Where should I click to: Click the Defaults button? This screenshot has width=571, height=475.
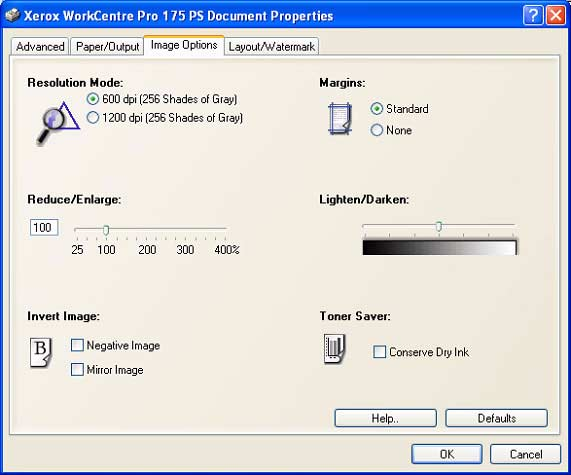[496, 418]
